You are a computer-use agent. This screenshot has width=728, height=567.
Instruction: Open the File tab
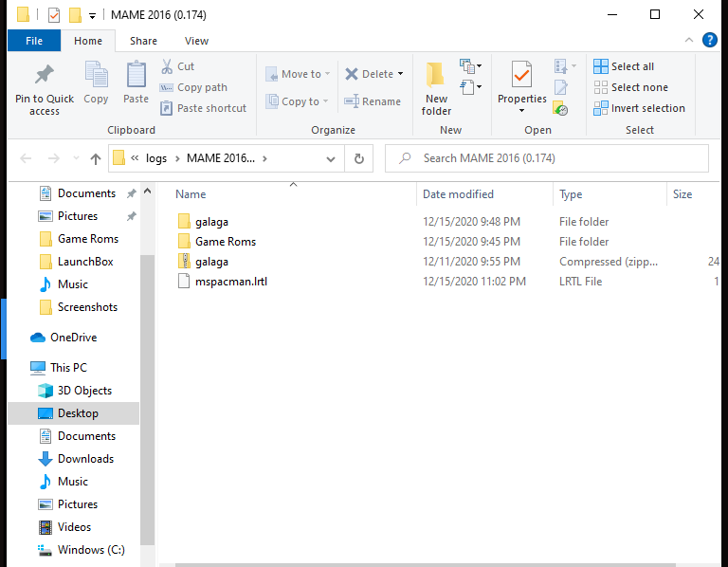34,41
